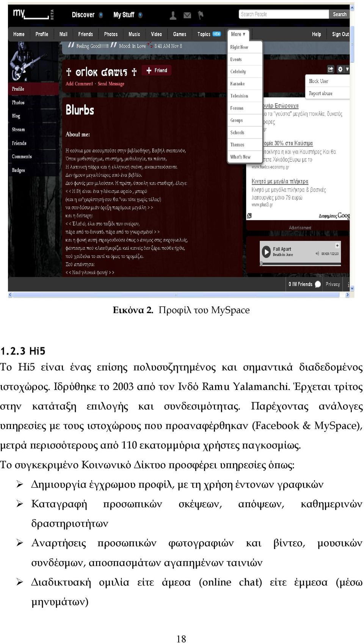Click the horizontal scrollbar right arrow
Viewport: 364px width, 643px height.
(x=347, y=295)
